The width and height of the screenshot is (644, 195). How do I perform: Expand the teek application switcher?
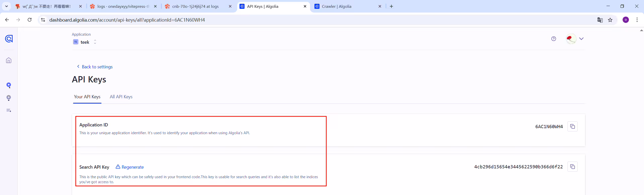(85, 42)
